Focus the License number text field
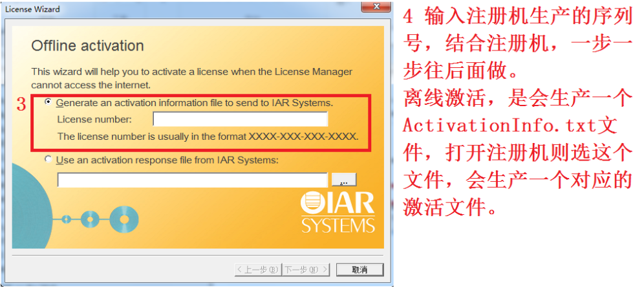Screen dimensions: 644x288 241,119
